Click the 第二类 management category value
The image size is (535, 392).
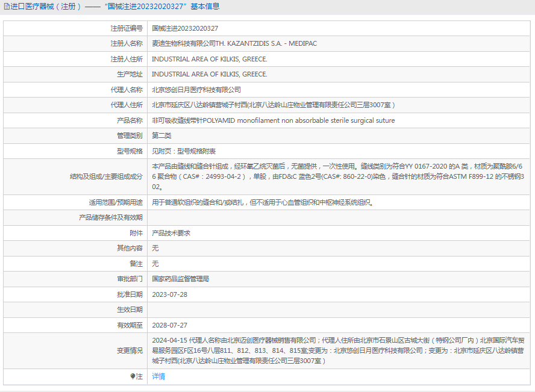pos(161,135)
